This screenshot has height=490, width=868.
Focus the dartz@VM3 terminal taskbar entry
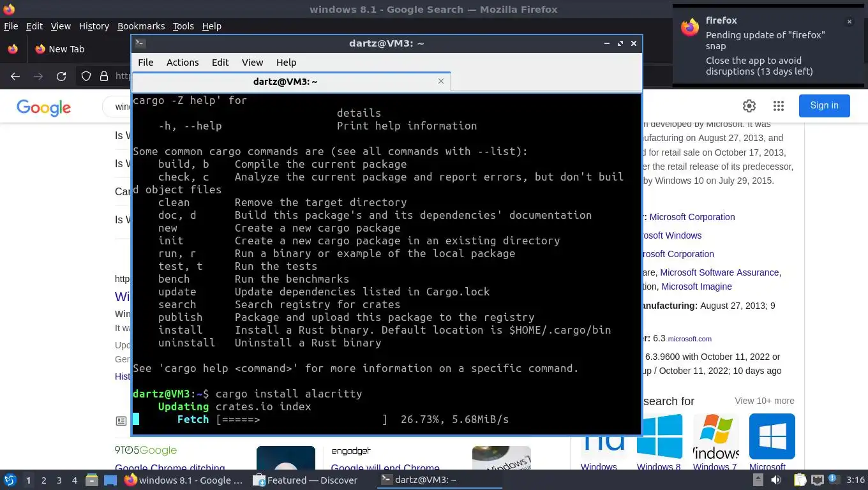(439, 480)
